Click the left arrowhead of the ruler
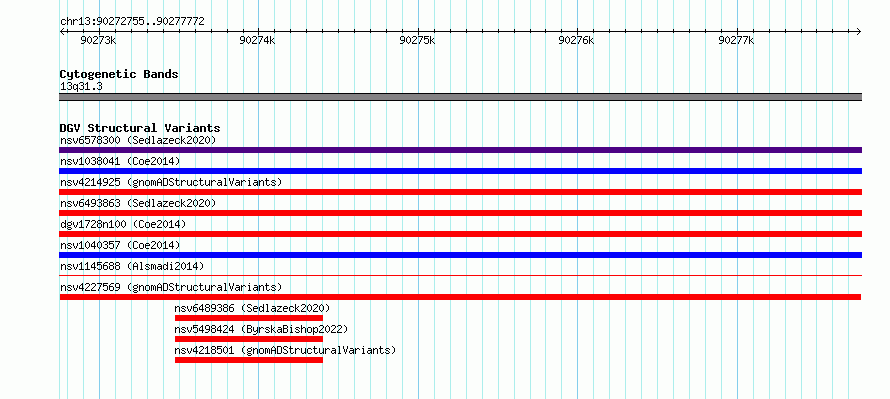 (x=62, y=31)
